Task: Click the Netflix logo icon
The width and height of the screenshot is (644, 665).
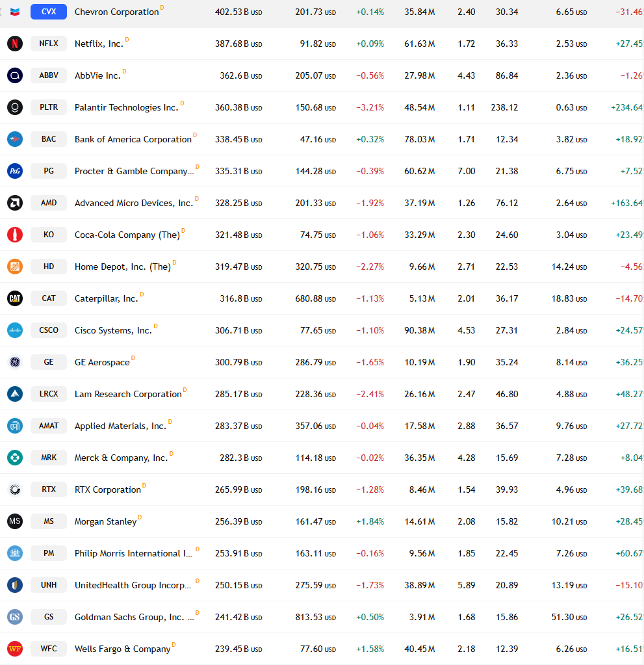Action: point(15,44)
